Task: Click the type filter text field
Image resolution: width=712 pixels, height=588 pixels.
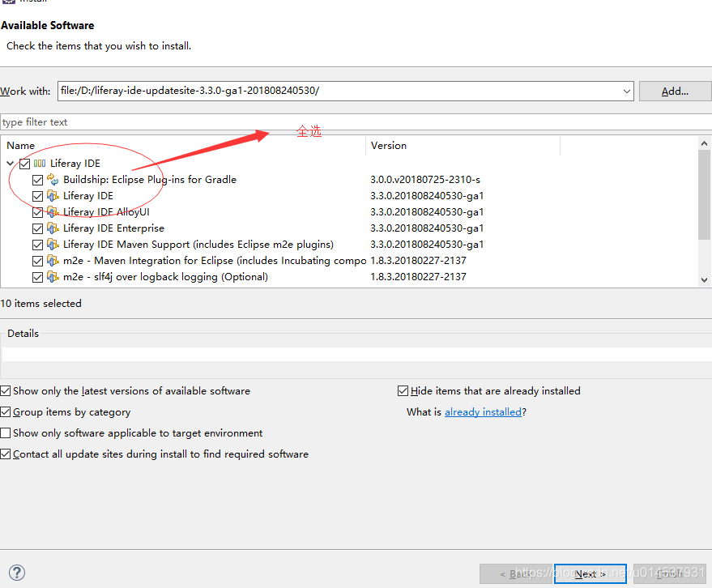Action: click(x=356, y=122)
